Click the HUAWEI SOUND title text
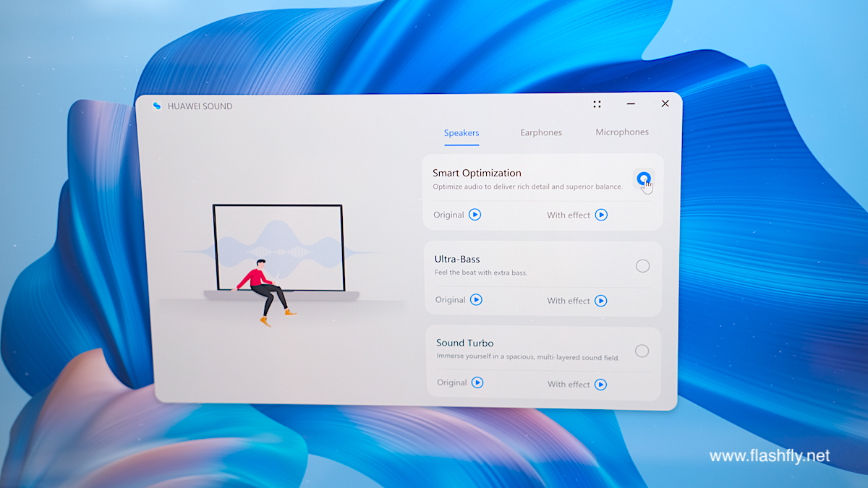Viewport: 868px width, 488px height. click(200, 106)
